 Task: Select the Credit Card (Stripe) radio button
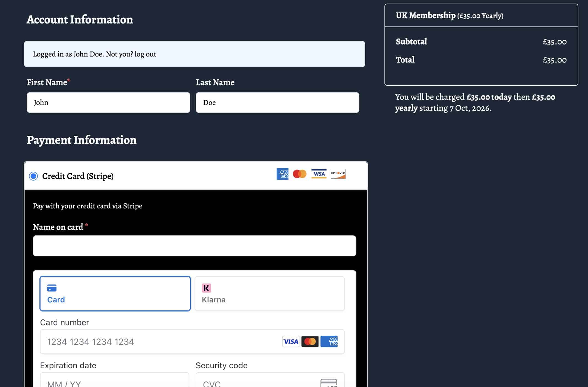click(33, 176)
